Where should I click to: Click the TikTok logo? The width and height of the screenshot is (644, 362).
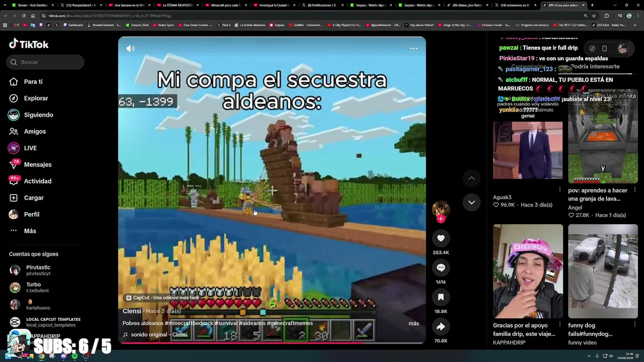point(29,44)
